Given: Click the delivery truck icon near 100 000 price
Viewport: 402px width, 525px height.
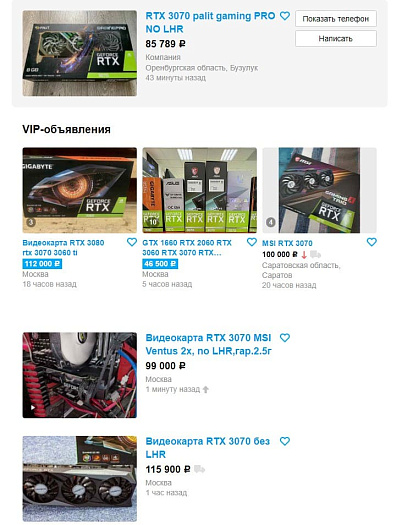Looking at the screenshot, I should [315, 255].
